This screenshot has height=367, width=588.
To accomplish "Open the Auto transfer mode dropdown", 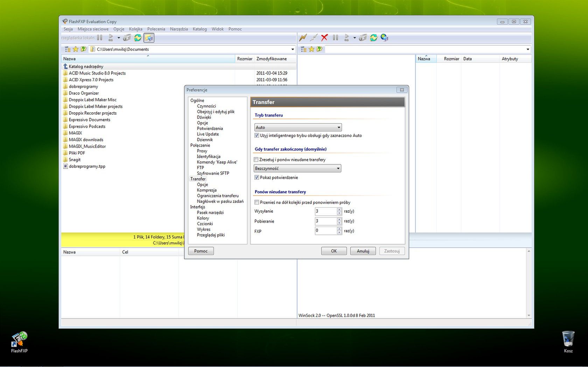I will click(298, 127).
